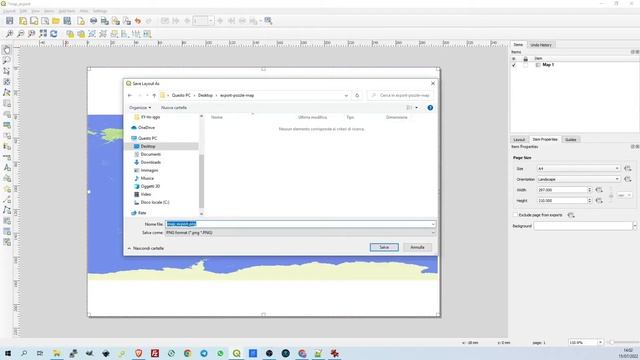Click the Nome file input field
The image size is (640, 360).
click(x=300, y=224)
